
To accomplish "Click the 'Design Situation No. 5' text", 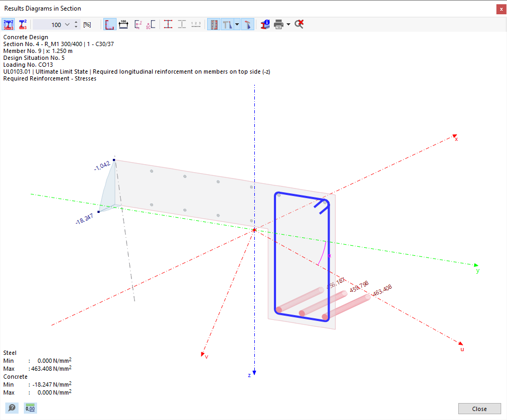I will click(33, 58).
